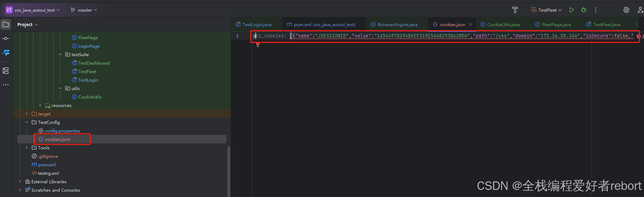Expand External Libraries node
This screenshot has height=197, width=644.
(20, 181)
